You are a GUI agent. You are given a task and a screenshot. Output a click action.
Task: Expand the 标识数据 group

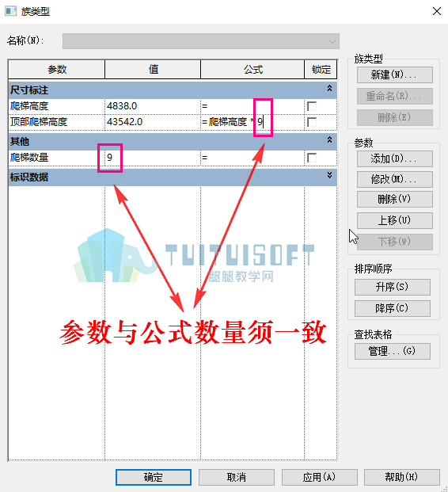pos(329,175)
